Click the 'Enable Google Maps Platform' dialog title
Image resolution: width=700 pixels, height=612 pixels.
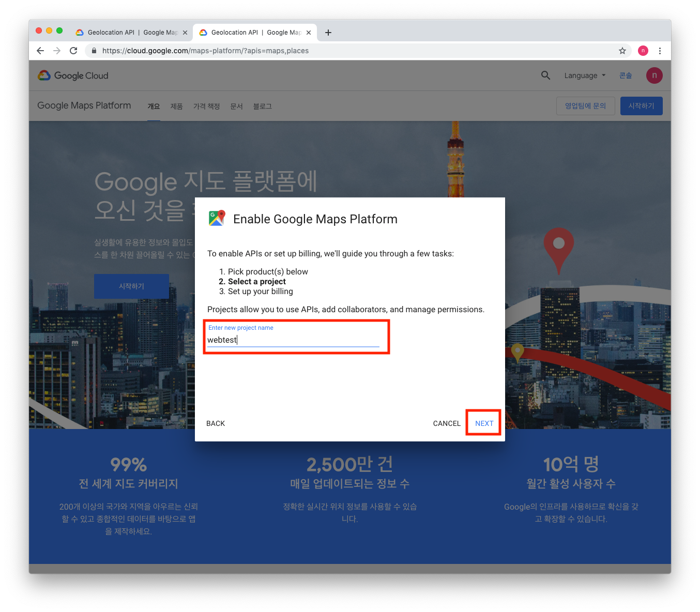coord(315,219)
